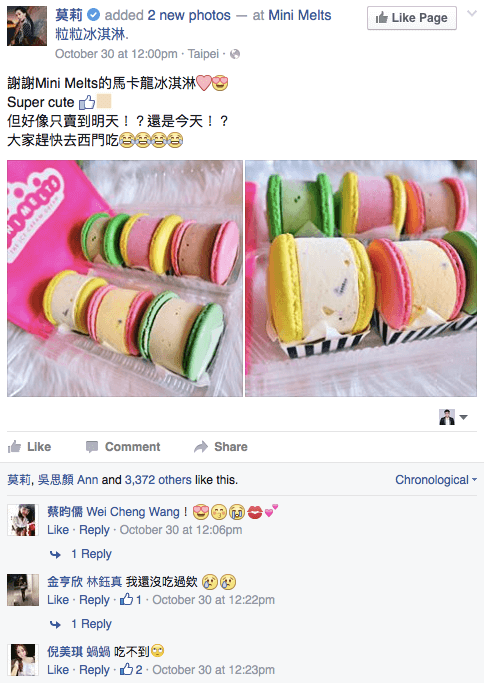Click the globe public privacy icon
484x683 pixels.
[235, 54]
